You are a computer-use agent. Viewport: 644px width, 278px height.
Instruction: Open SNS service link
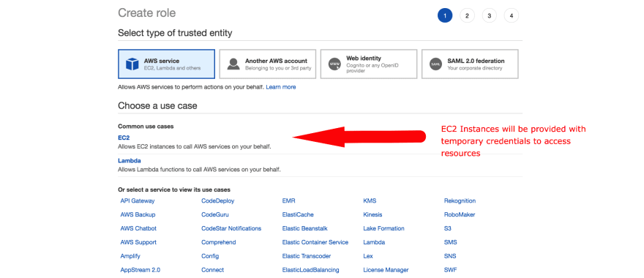[x=450, y=256]
